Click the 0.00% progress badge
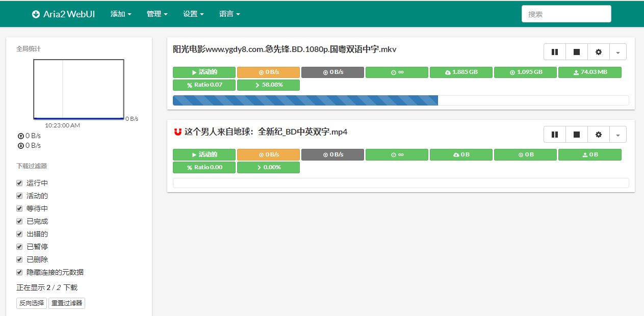 (x=268, y=167)
